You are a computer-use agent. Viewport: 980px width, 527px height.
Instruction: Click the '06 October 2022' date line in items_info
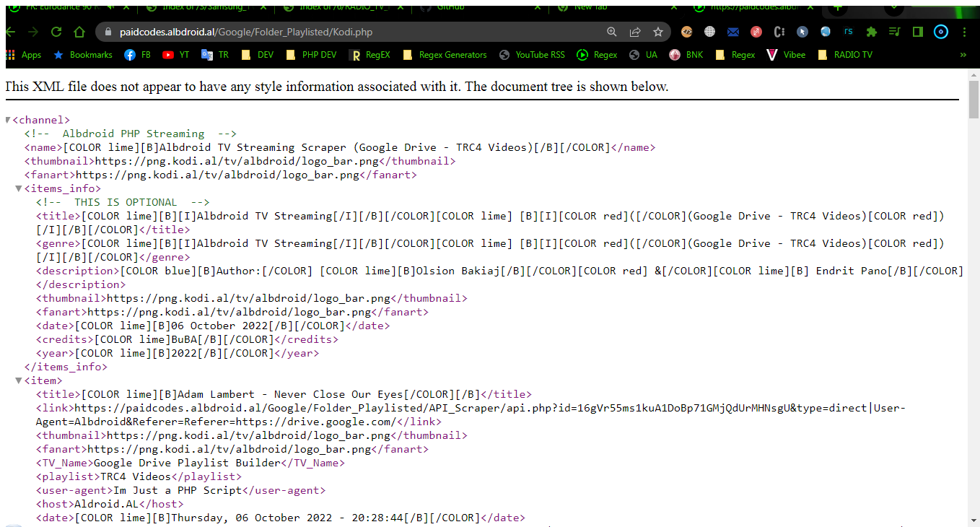tap(213, 326)
